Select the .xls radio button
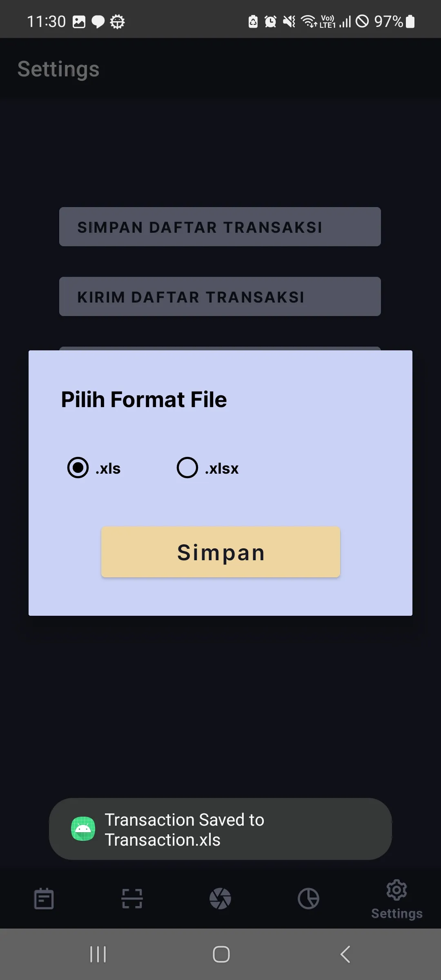Screen dimensions: 441x980 78,468
